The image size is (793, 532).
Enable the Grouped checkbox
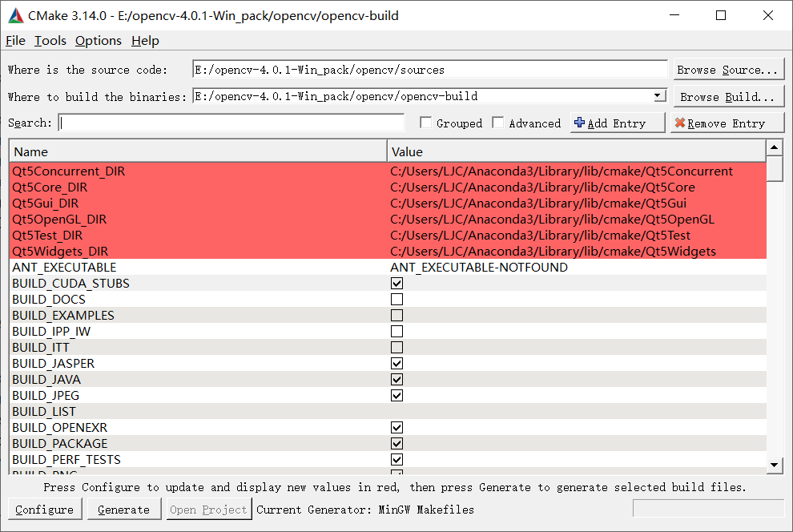click(425, 123)
